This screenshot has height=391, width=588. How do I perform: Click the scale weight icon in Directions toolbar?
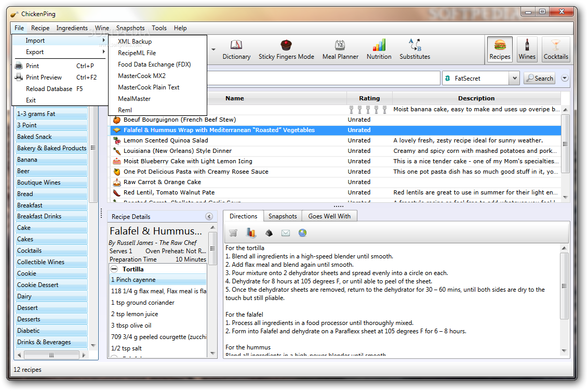(x=269, y=233)
